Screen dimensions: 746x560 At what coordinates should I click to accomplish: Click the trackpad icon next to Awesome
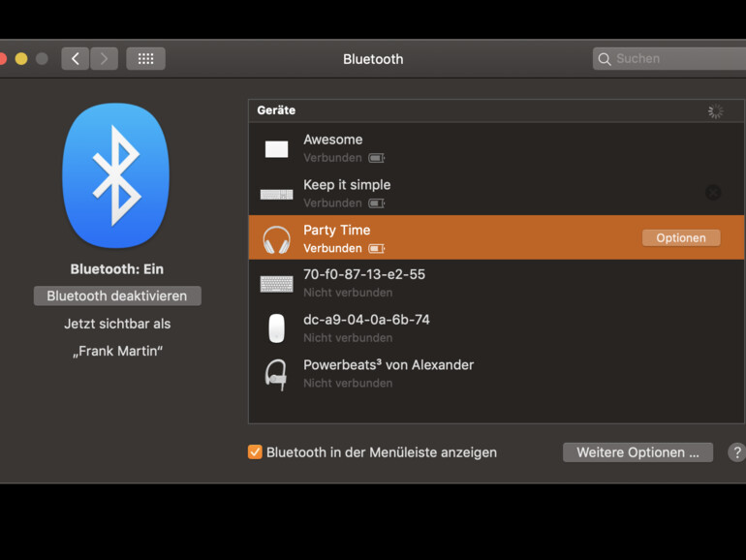point(276,149)
